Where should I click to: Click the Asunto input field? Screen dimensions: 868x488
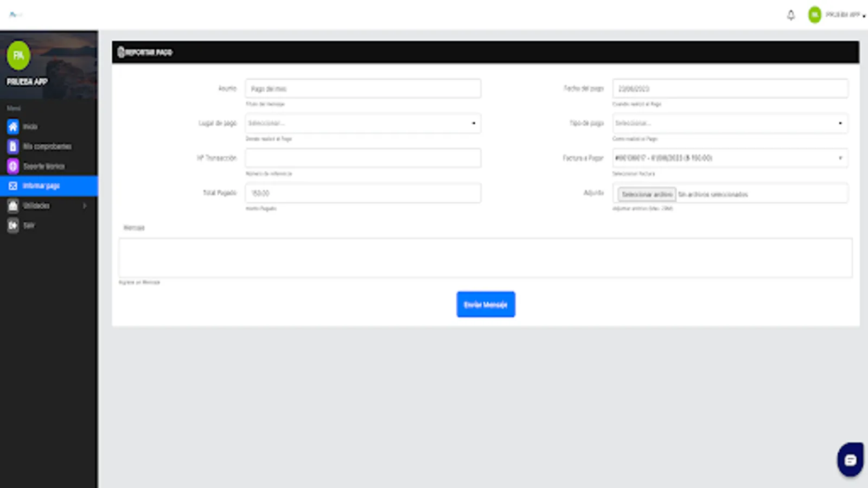[x=363, y=88]
